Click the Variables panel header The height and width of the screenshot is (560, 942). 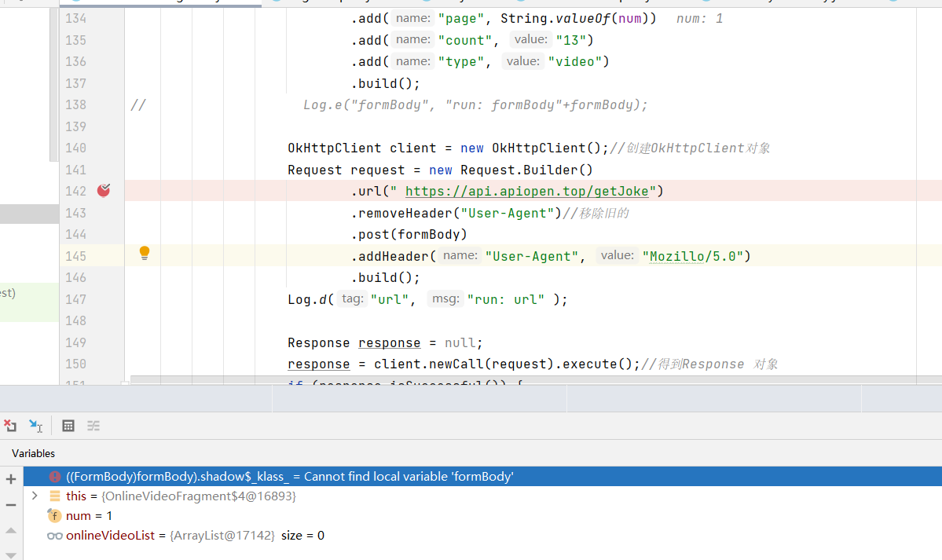[x=34, y=454]
